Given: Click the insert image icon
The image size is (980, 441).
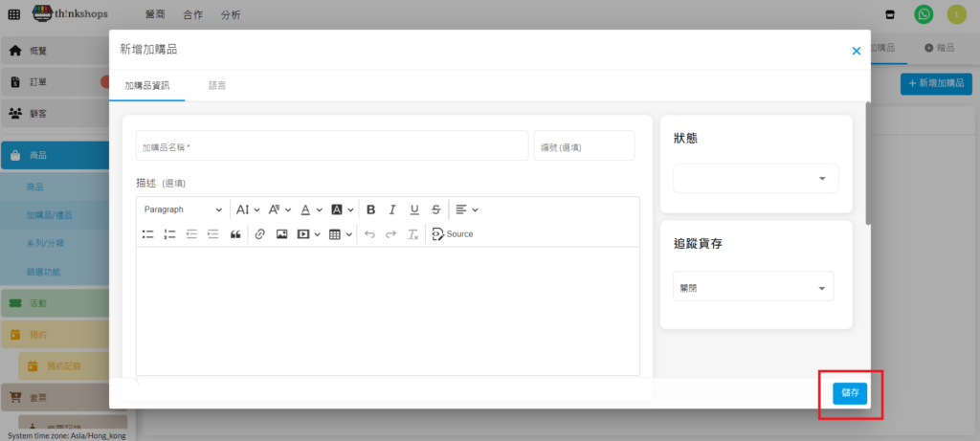Looking at the screenshot, I should (x=281, y=234).
